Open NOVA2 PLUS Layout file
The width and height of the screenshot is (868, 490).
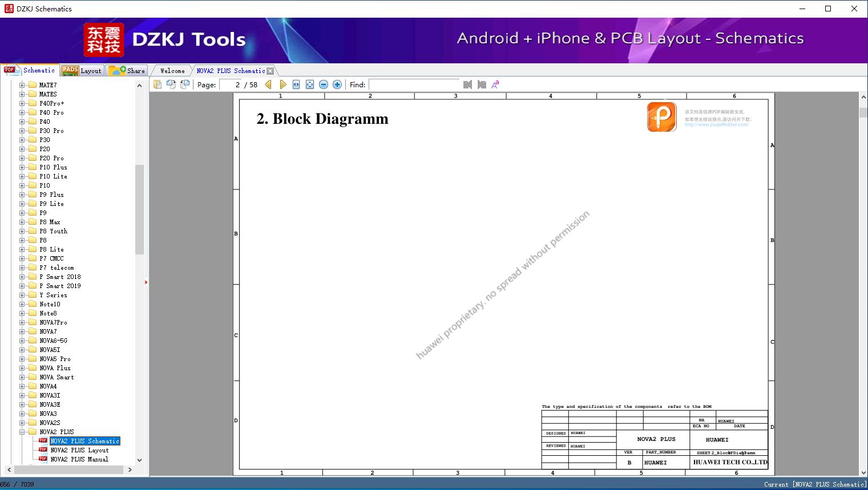click(79, 450)
